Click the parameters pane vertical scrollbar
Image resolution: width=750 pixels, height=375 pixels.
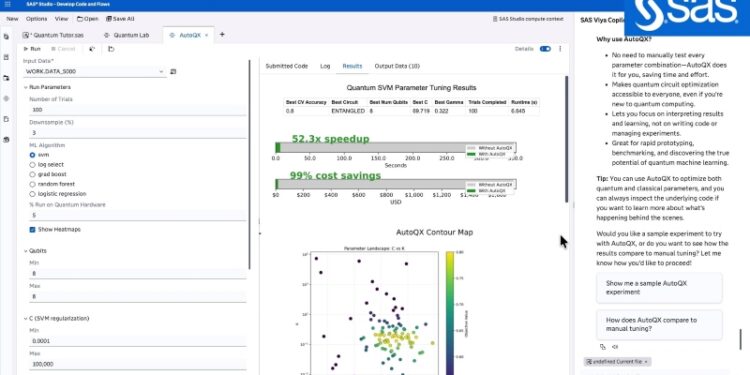(249, 165)
